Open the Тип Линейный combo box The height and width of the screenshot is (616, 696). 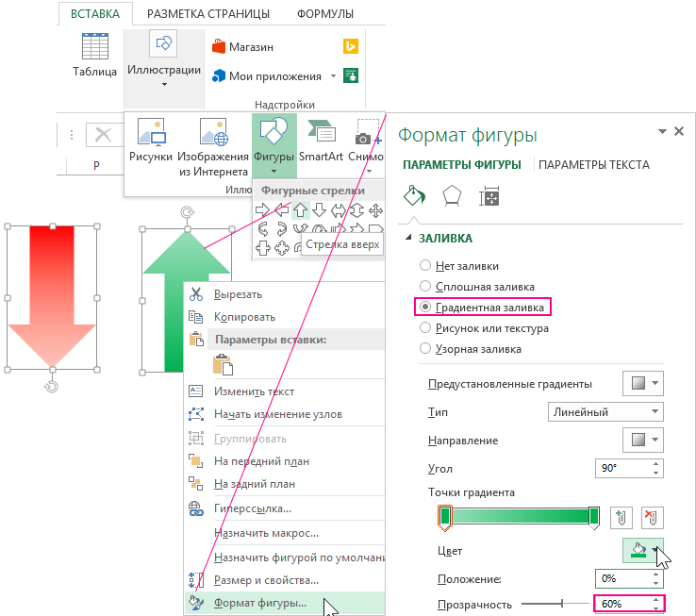pos(605,411)
